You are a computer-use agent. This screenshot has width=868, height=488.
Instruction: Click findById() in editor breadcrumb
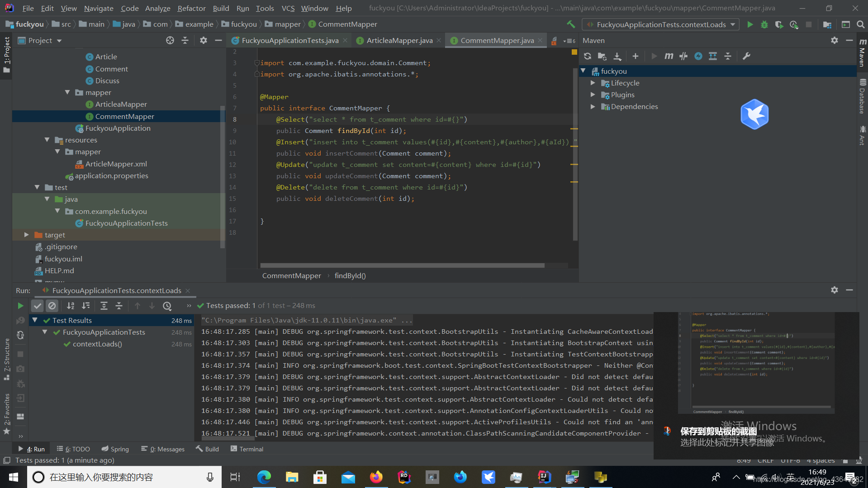tap(350, 275)
